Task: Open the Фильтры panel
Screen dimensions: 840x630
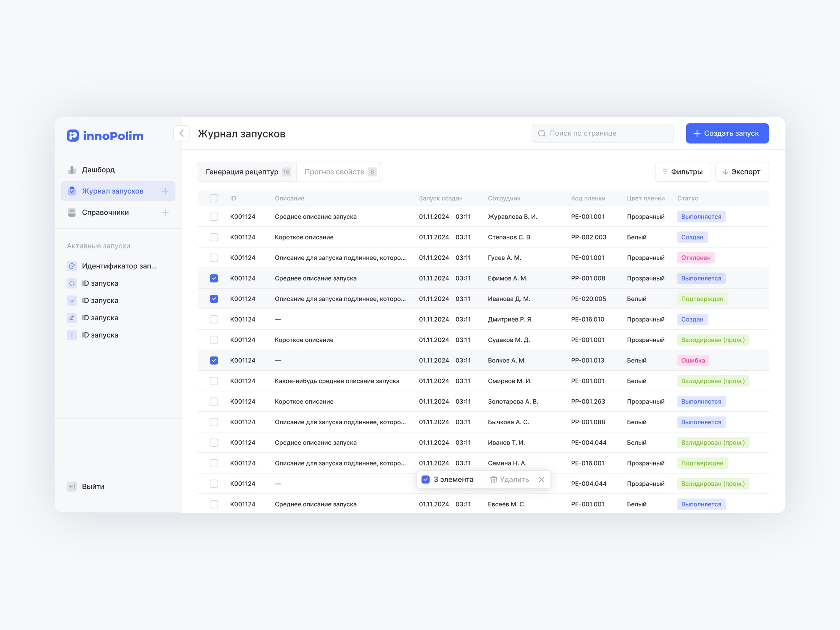Action: pos(683,172)
